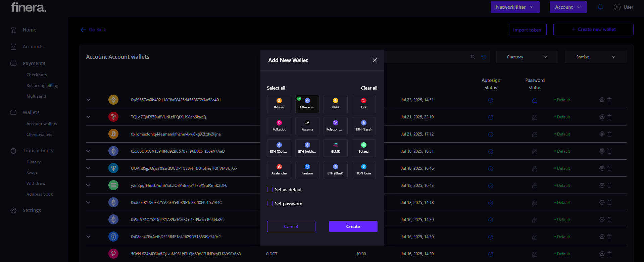Image resolution: width=644 pixels, height=262 pixels.
Task: Click the delete icon for the 0x89557 wallet
Action: [609, 100]
